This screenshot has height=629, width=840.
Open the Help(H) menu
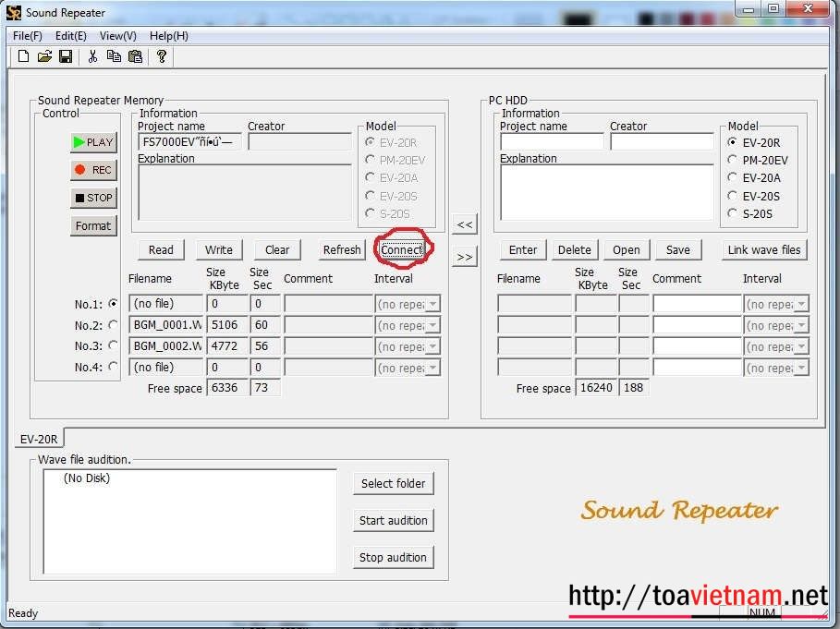coord(169,36)
